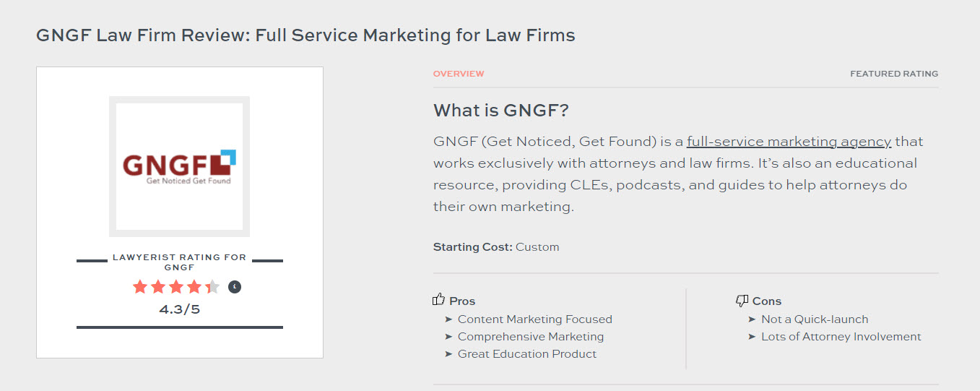980x391 pixels.
Task: Click the first rating star
Action: pos(140,287)
